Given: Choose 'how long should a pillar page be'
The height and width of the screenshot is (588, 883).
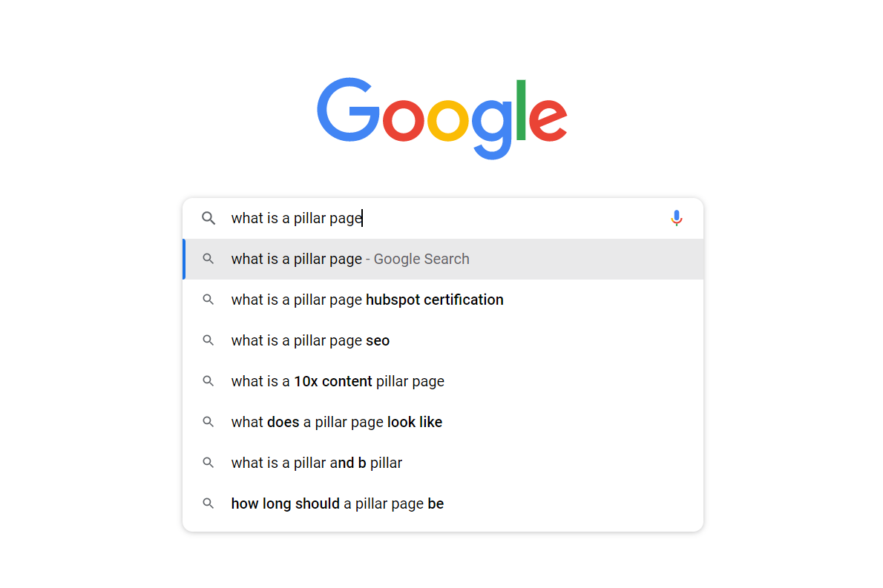Looking at the screenshot, I should 337,503.
